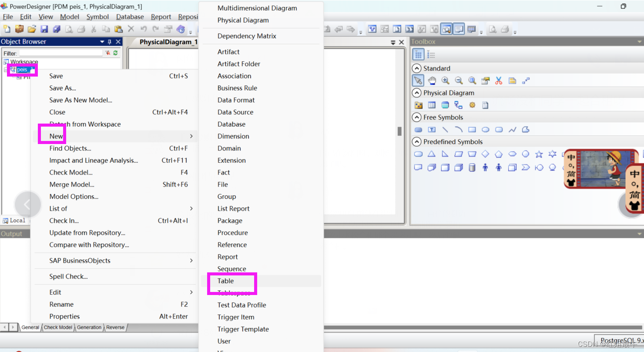The image size is (644, 352).
Task: Toggle Object Browser auto-hide pin
Action: [110, 41]
